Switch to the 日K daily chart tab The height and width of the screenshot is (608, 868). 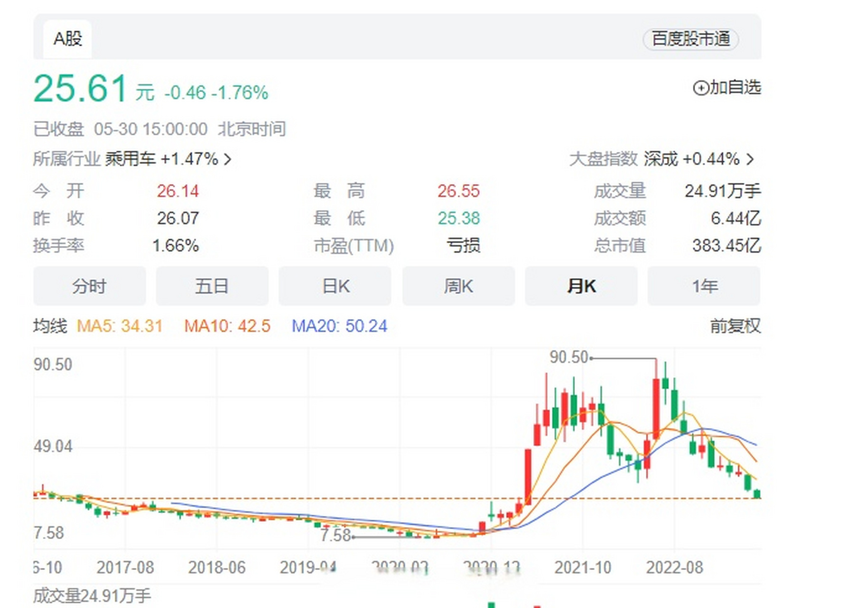click(x=335, y=286)
